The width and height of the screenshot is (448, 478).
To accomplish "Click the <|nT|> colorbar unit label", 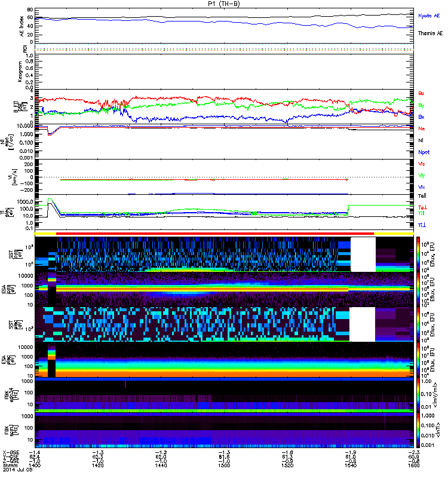I will (x=438, y=430).
